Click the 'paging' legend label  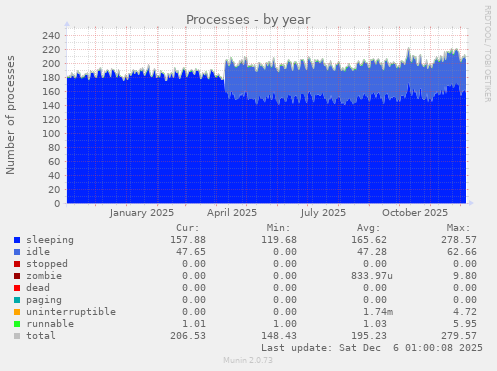(44, 300)
